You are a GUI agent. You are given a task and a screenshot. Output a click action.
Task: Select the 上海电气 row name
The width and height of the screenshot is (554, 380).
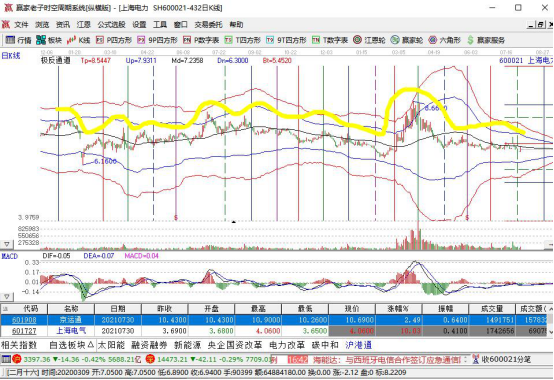coord(71,331)
